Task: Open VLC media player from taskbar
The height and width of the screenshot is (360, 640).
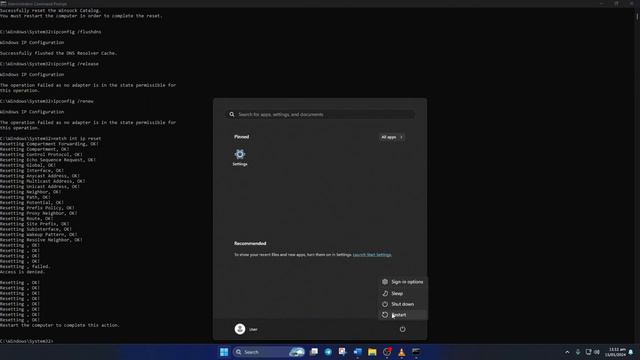Action: coord(402,352)
